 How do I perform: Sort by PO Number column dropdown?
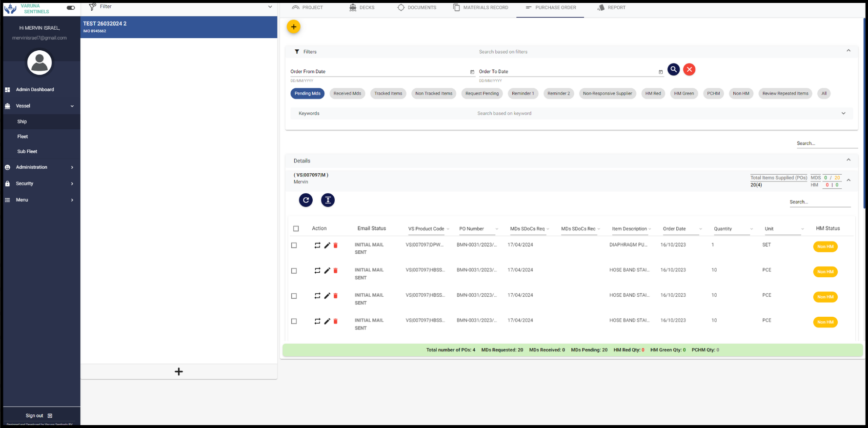pos(497,229)
